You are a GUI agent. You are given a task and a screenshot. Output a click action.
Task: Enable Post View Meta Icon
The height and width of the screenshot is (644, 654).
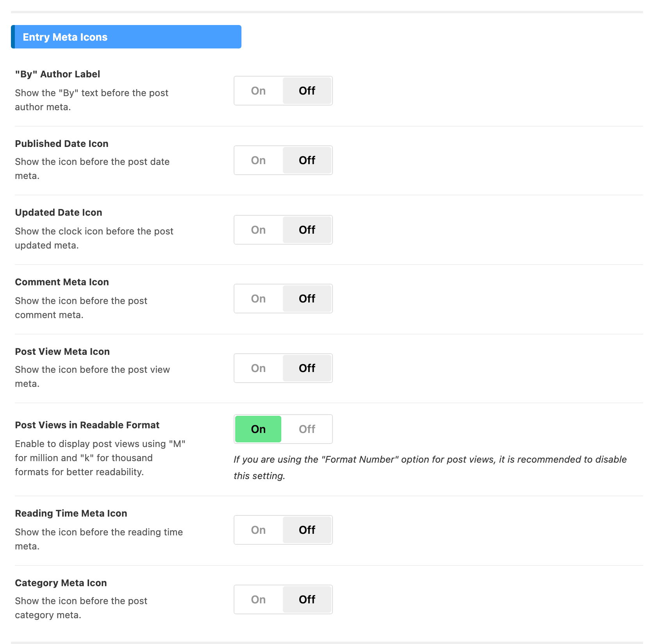click(x=258, y=368)
